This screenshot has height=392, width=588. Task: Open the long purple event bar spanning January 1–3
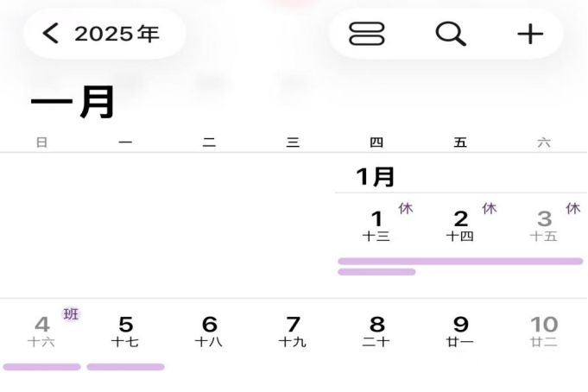[501, 261]
